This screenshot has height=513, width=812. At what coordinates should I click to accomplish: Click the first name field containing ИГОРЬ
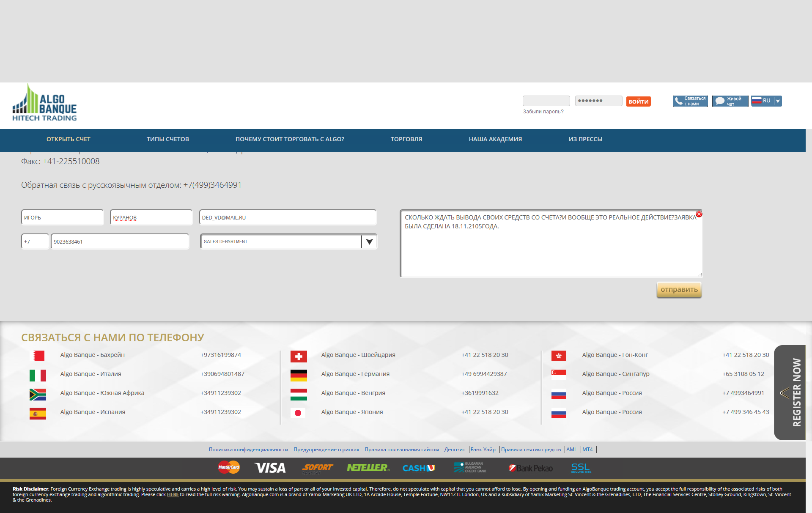(63, 217)
